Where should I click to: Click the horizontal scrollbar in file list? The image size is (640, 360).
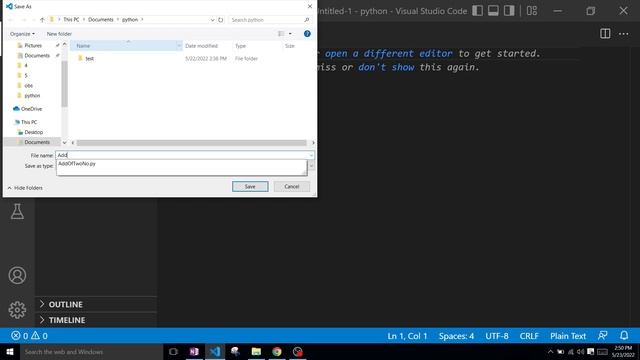(191, 143)
